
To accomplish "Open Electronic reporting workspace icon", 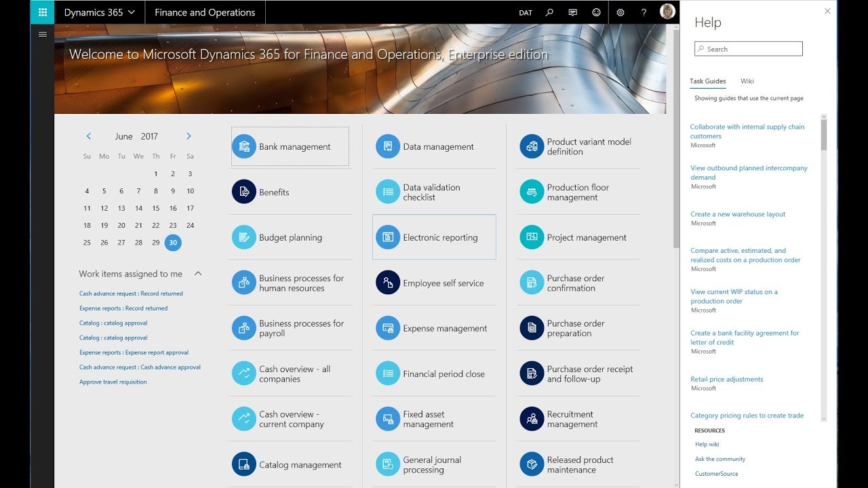I will pyautogui.click(x=388, y=237).
